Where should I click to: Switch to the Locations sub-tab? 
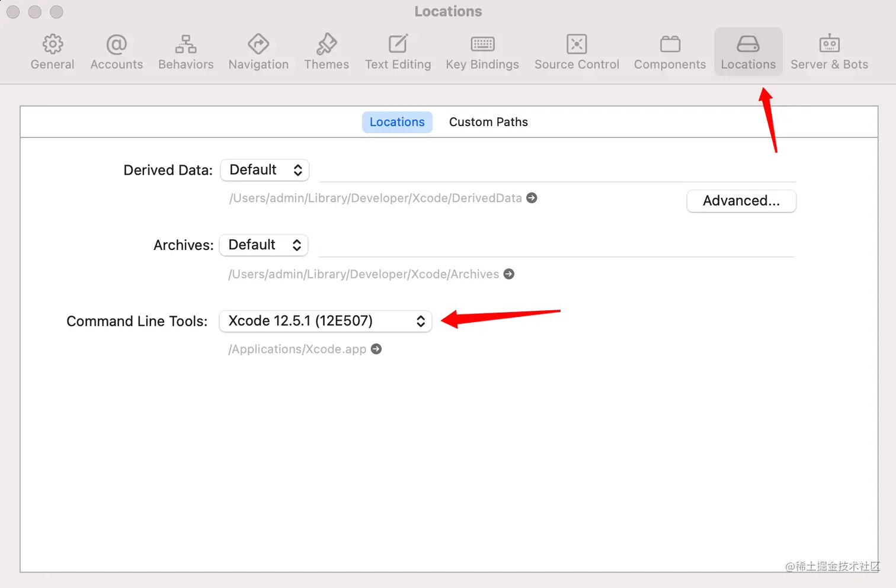[397, 122]
